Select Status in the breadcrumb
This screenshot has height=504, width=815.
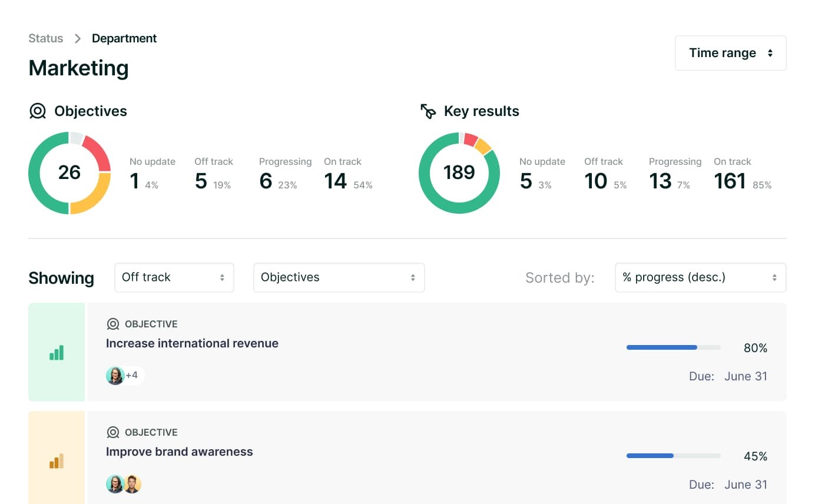(x=45, y=38)
